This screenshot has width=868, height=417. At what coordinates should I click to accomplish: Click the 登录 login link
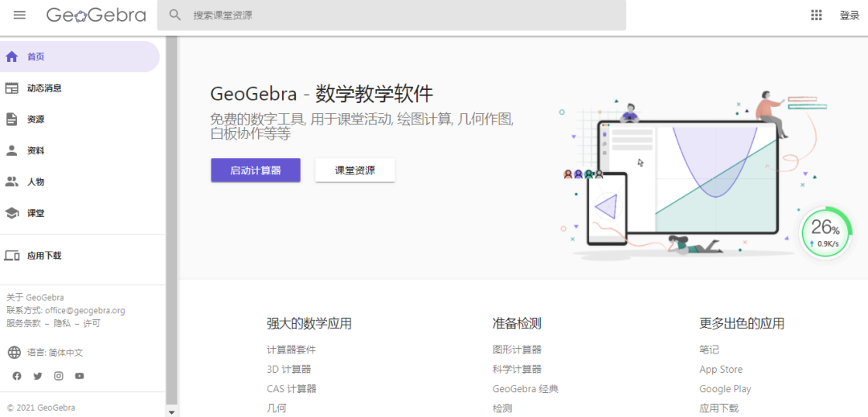point(850,15)
